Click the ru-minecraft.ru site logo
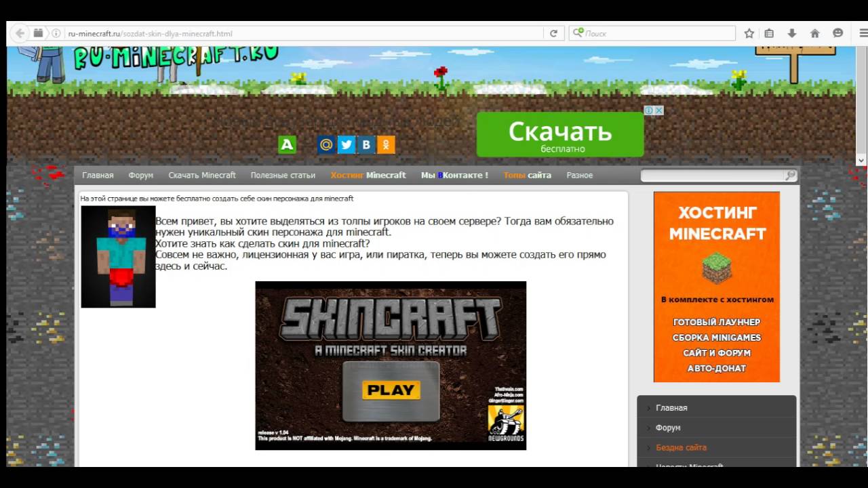 click(x=175, y=56)
